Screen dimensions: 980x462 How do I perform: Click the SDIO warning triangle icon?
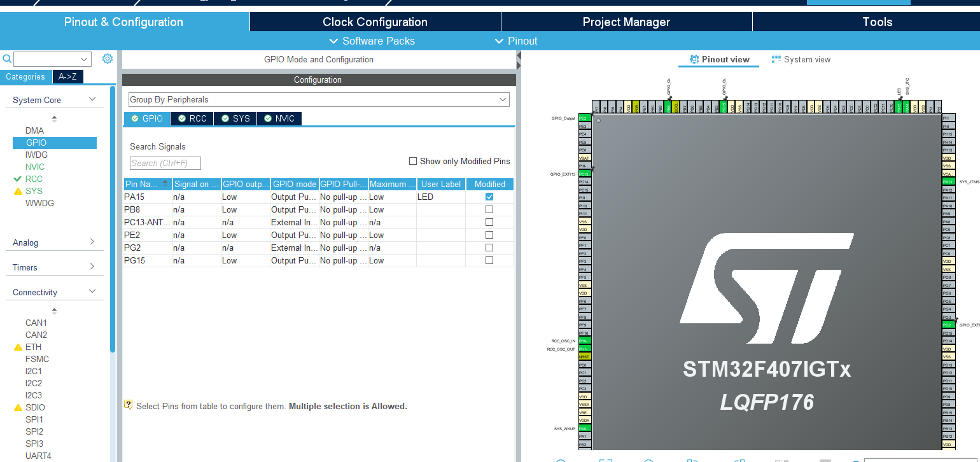(x=18, y=408)
